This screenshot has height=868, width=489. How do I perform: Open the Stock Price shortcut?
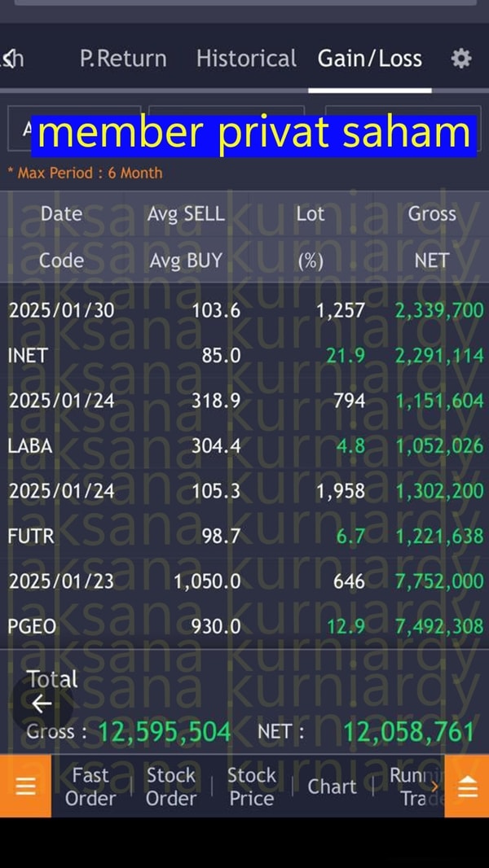(x=251, y=787)
